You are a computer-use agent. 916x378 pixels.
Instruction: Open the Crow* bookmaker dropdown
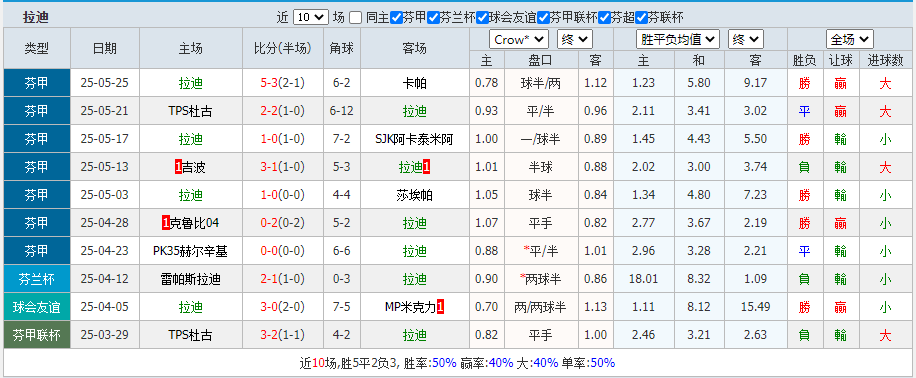[519, 40]
